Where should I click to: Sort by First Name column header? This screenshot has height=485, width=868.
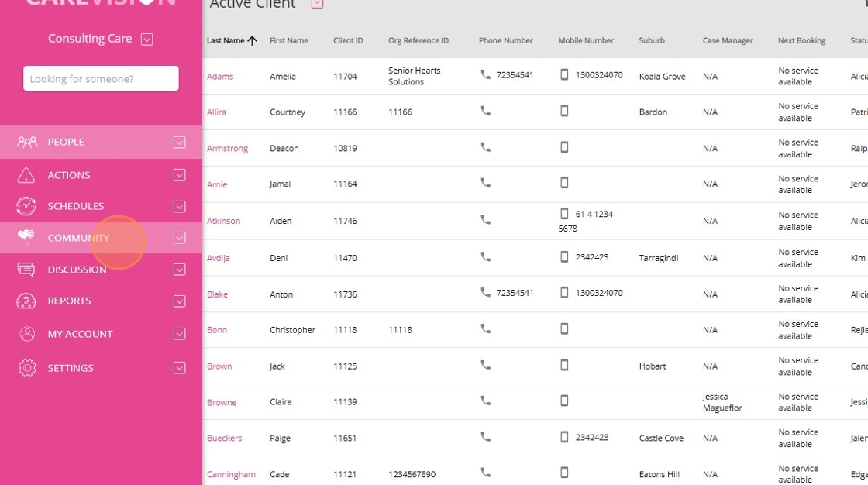[288, 40]
